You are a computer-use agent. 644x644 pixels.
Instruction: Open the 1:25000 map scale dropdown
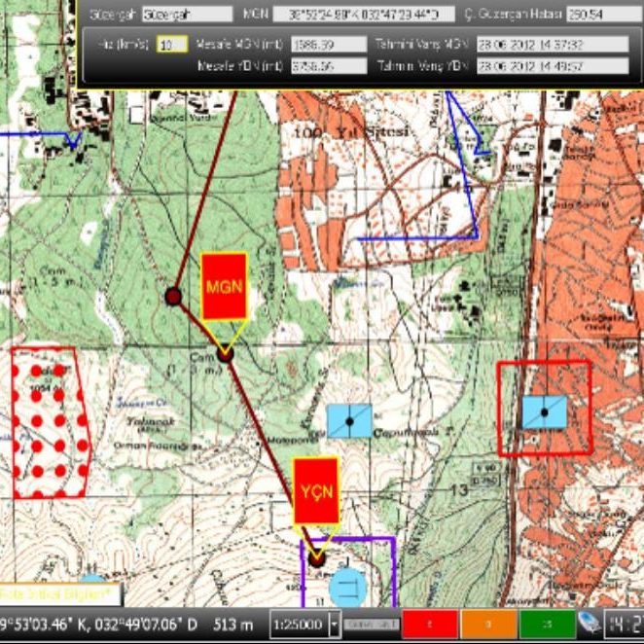[x=335, y=624]
